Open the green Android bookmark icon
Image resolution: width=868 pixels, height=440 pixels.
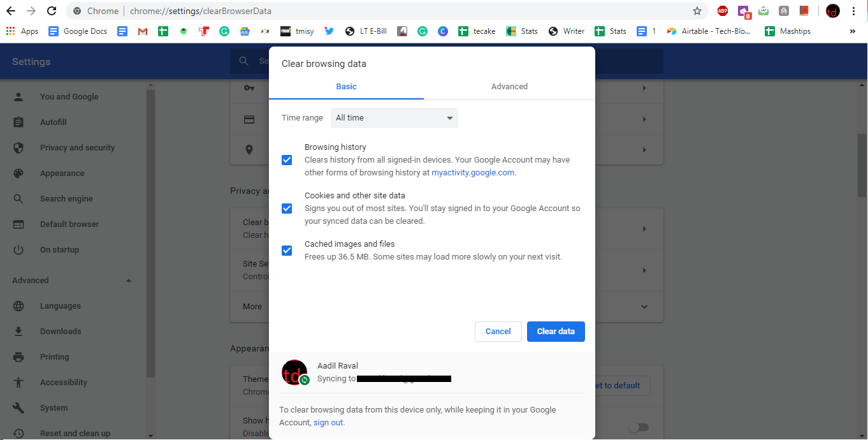[184, 31]
